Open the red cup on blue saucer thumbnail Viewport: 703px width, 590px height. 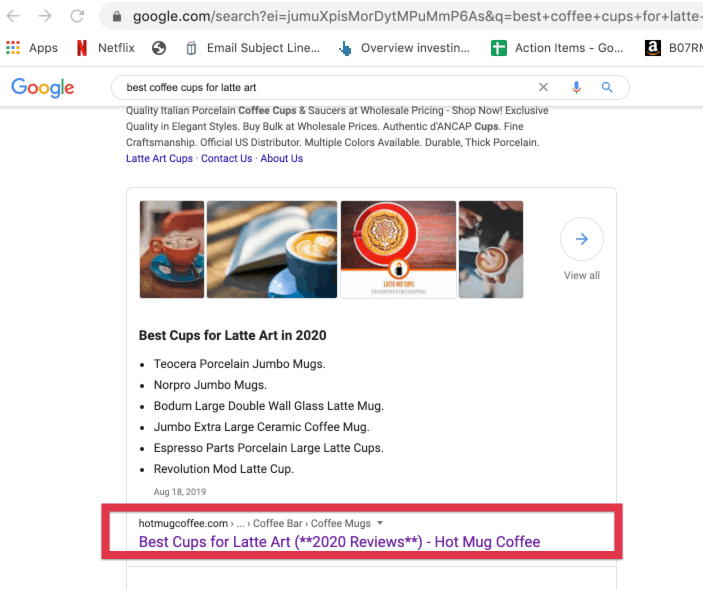coord(172,249)
